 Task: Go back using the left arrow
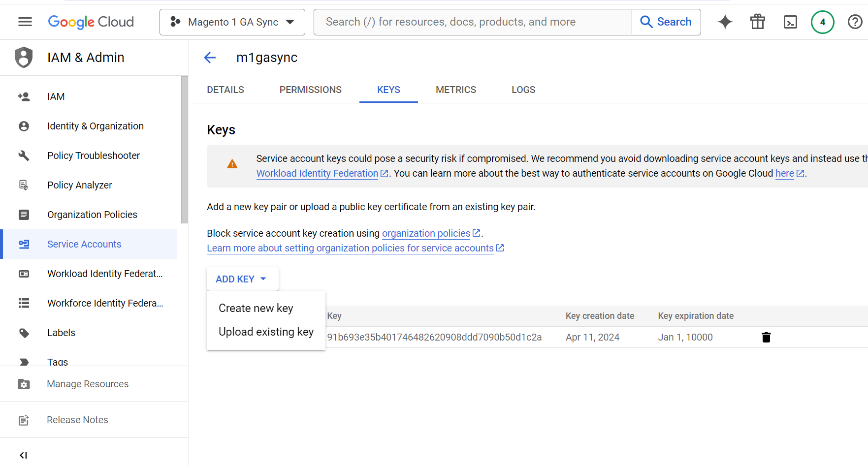pos(210,58)
